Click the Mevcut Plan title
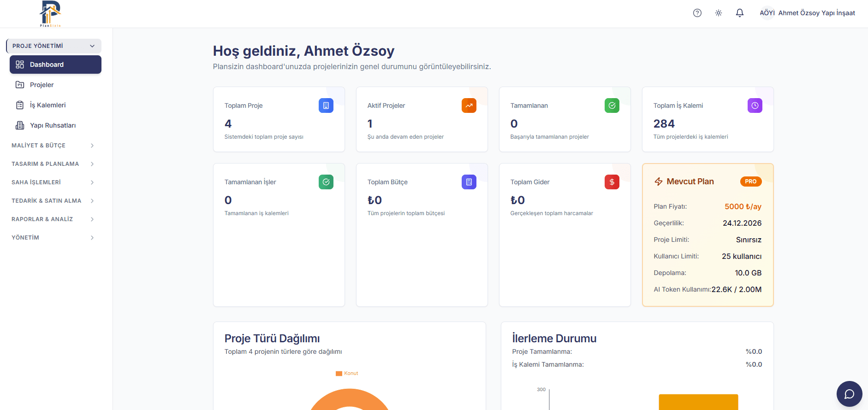Image resolution: width=868 pixels, height=410 pixels. (690, 182)
